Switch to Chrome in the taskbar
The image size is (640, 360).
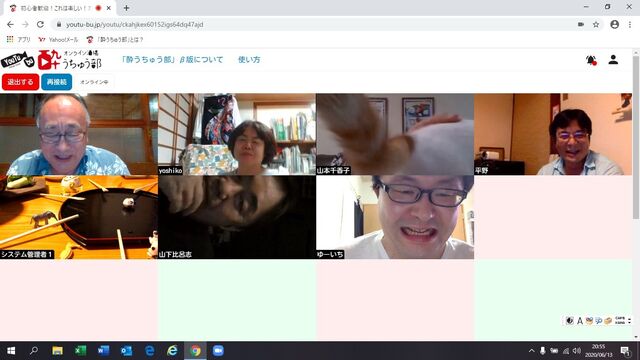(196, 351)
